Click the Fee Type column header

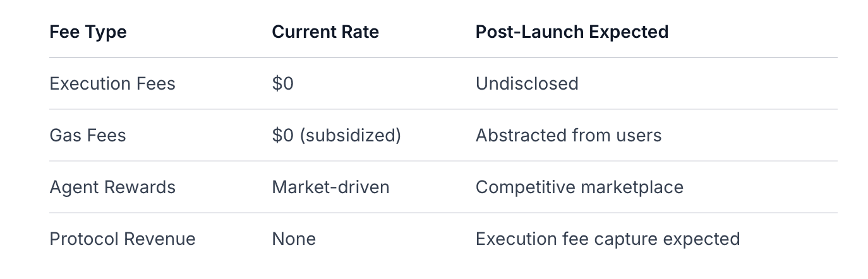tap(88, 32)
